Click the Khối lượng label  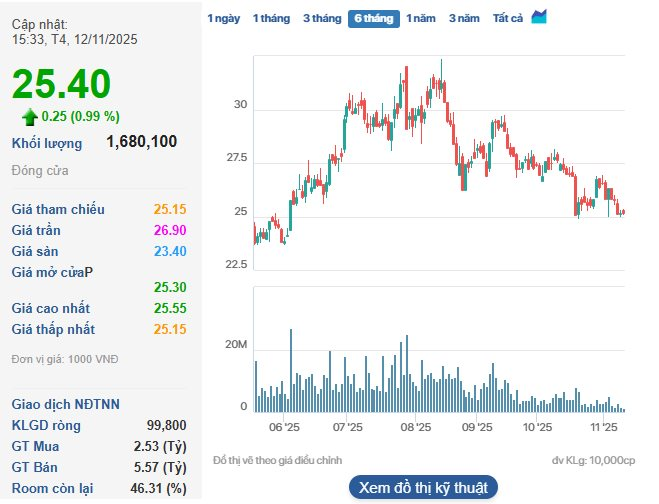[47, 143]
